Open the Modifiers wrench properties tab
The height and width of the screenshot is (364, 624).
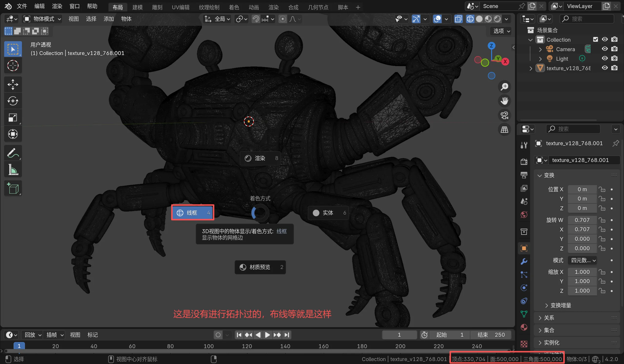pyautogui.click(x=524, y=262)
